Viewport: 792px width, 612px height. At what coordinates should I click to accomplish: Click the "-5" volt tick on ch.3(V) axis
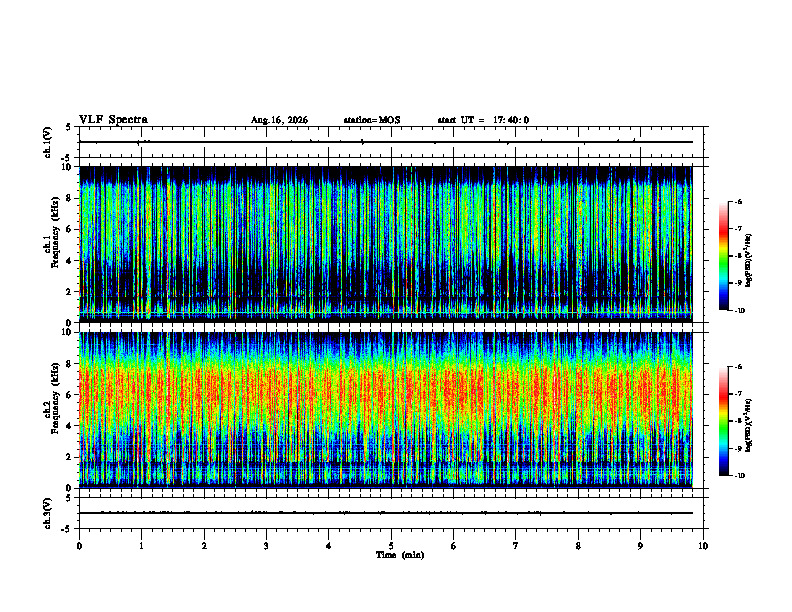coord(67,529)
